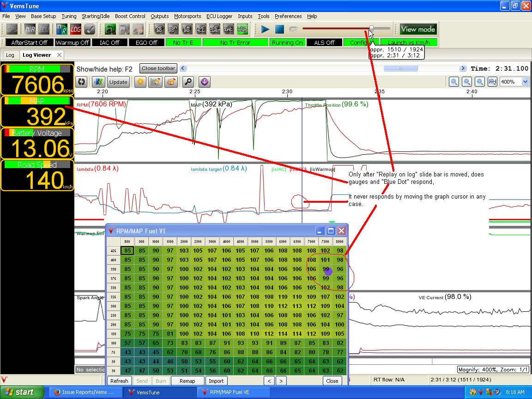
Task: Click Refresh in the Fuel VE window
Action: [119, 381]
